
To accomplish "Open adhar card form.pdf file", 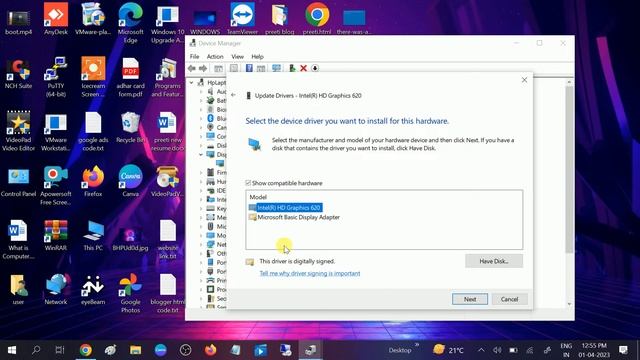I will click(130, 77).
